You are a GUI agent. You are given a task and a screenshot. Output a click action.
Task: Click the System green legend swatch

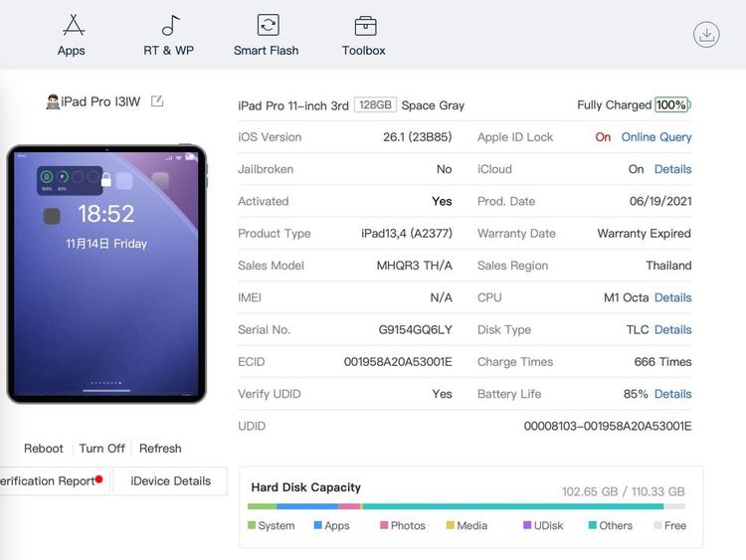[252, 525]
